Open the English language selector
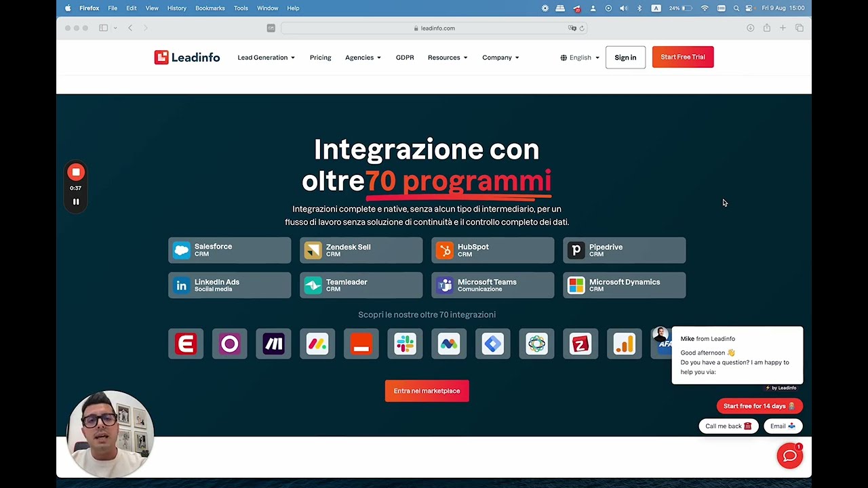The width and height of the screenshot is (868, 488). tap(580, 58)
